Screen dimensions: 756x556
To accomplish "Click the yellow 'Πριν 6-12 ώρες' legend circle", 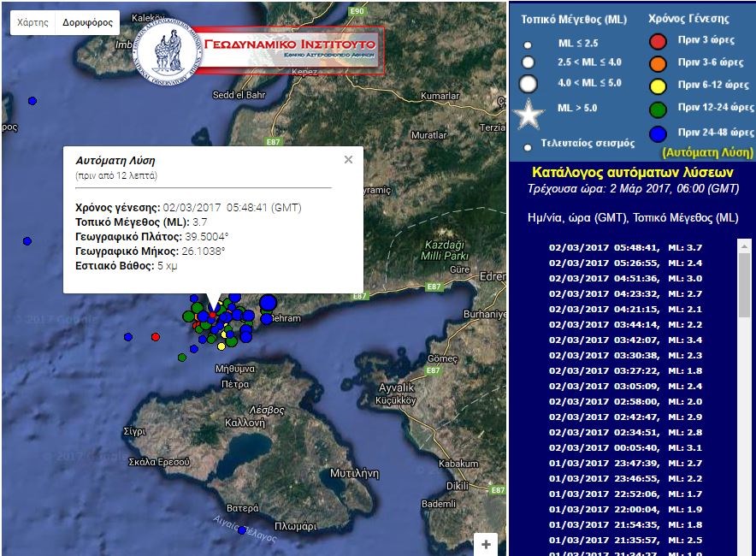I will (x=657, y=85).
